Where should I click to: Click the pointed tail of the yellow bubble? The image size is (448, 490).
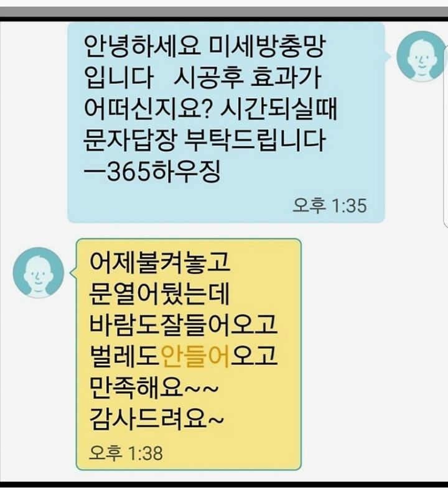[73, 272]
